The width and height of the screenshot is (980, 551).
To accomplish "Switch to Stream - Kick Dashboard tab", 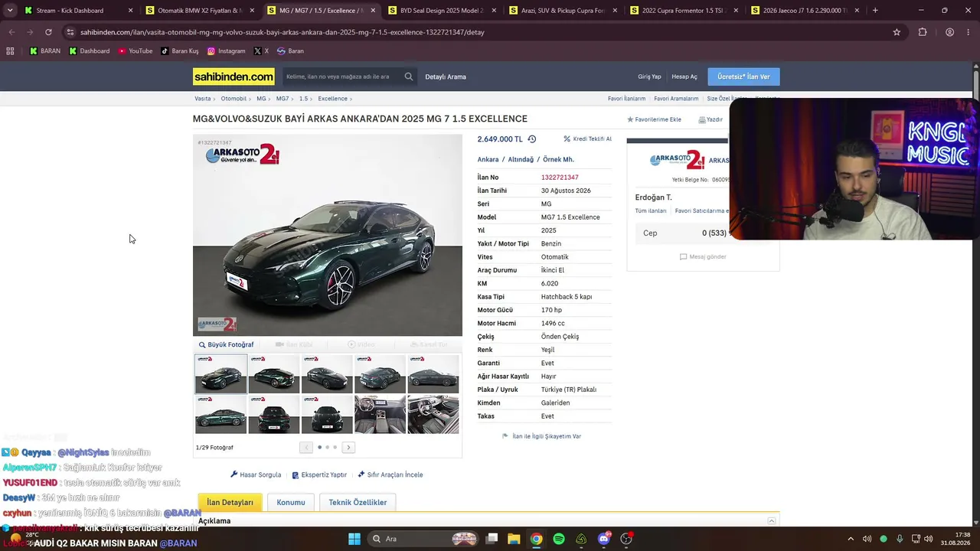I will click(77, 11).
